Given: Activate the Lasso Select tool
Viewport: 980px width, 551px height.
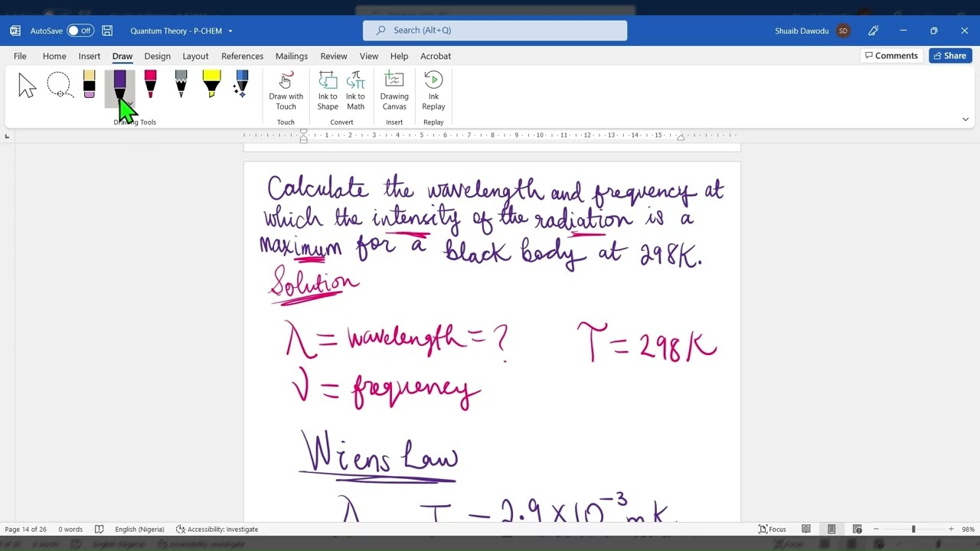Looking at the screenshot, I should coord(59,85).
